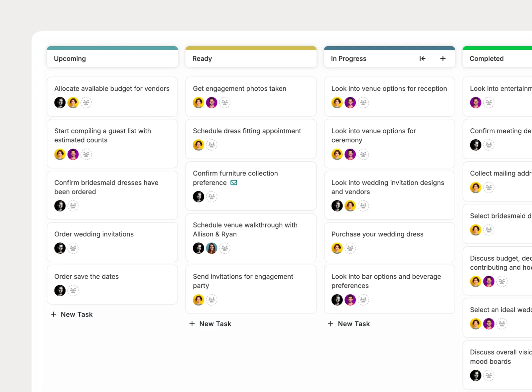Click the Completed column green color bar
Screen dimensions: 532x392
[x=497, y=48]
